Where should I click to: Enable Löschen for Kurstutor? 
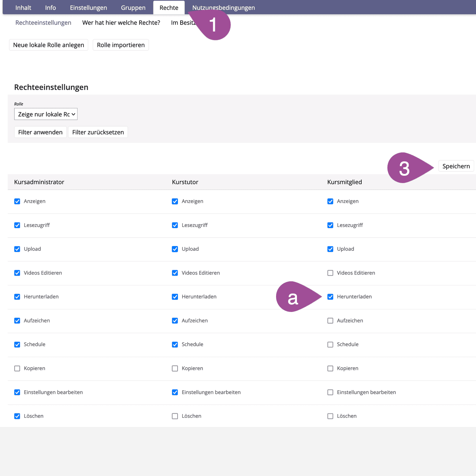click(175, 416)
